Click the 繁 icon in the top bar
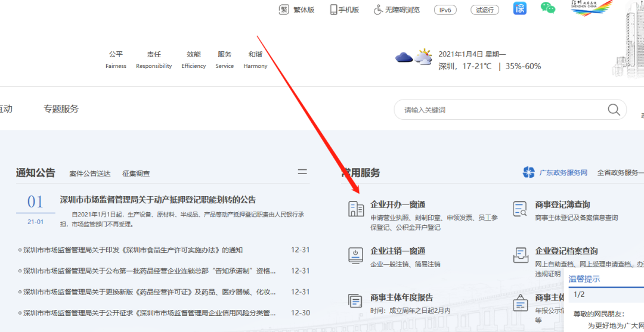The height and width of the screenshot is (332, 644). [x=284, y=10]
